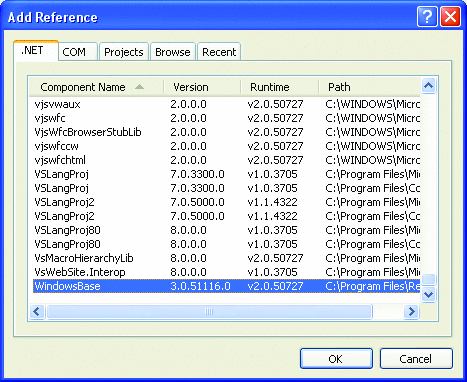Activate the .NET tab

tap(36, 51)
